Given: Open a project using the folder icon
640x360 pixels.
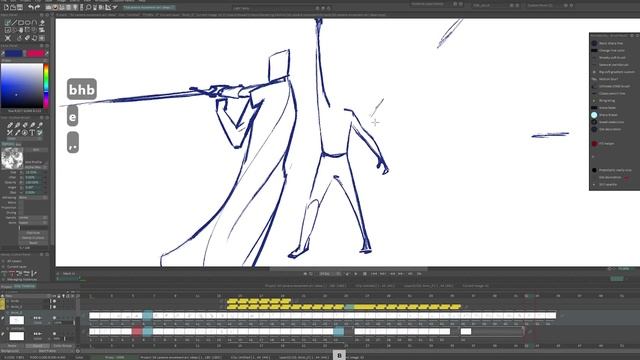Looking at the screenshot, I should pyautogui.click(x=13, y=7).
